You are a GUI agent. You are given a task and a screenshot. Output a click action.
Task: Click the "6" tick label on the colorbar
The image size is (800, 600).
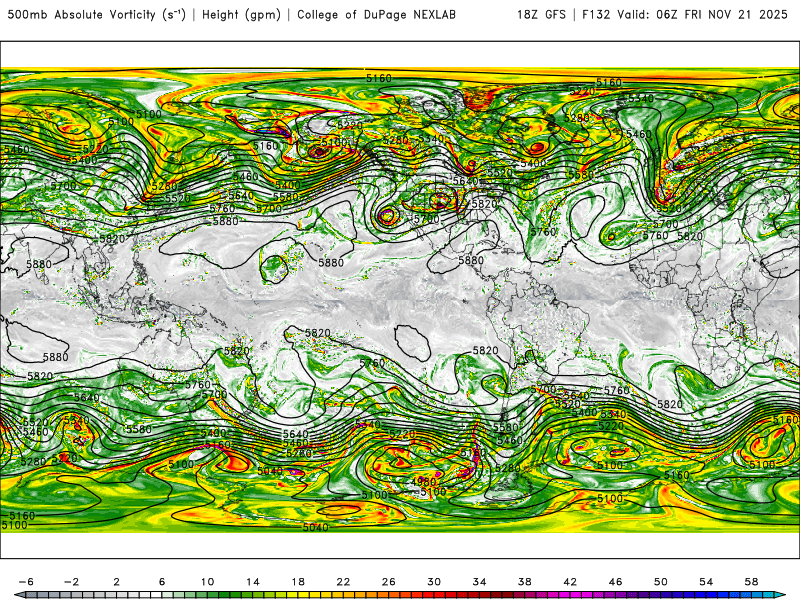[162, 582]
